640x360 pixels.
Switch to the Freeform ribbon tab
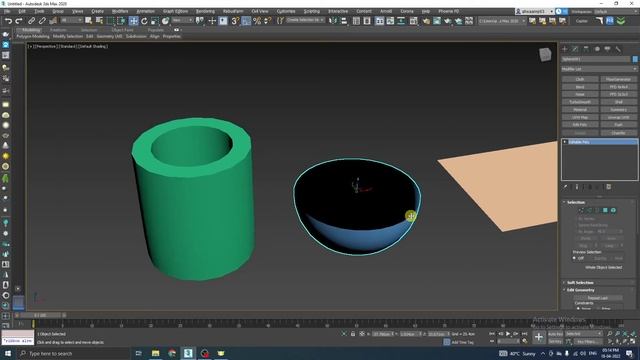pos(58,30)
